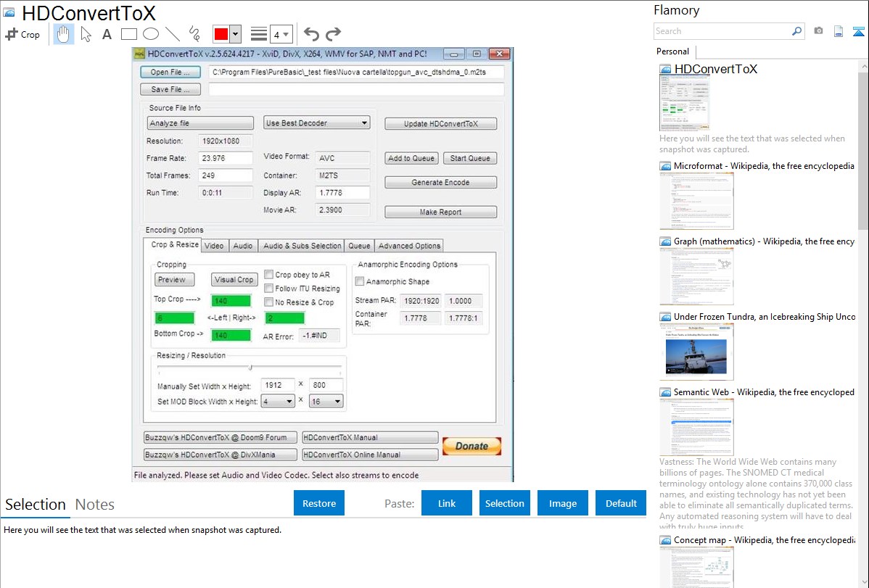Click the Make Report button

(440, 212)
